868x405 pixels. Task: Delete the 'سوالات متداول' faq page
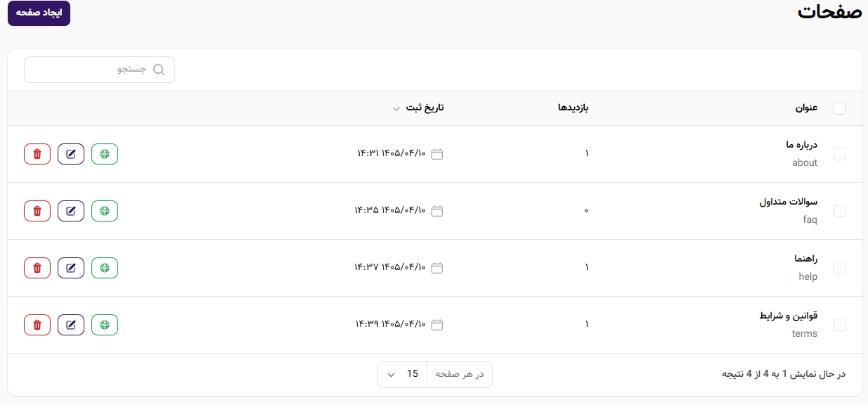point(37,211)
